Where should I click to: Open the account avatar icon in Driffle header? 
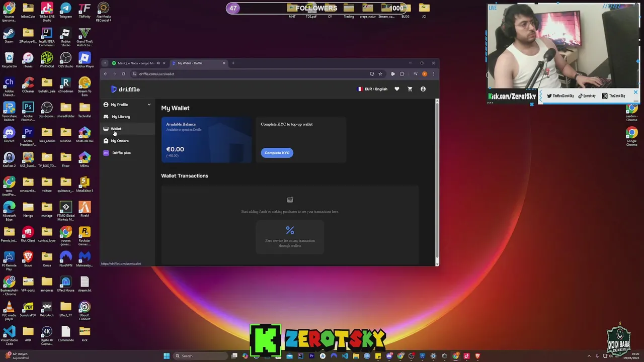423,89
